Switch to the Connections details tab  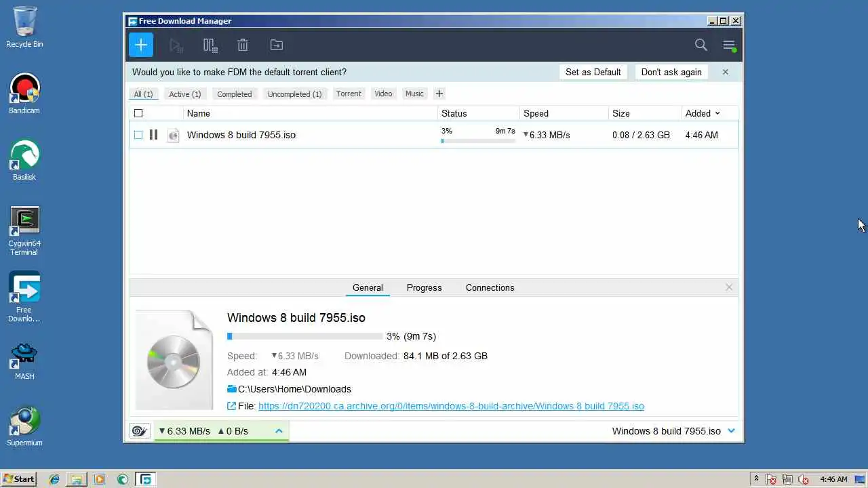tap(490, 287)
